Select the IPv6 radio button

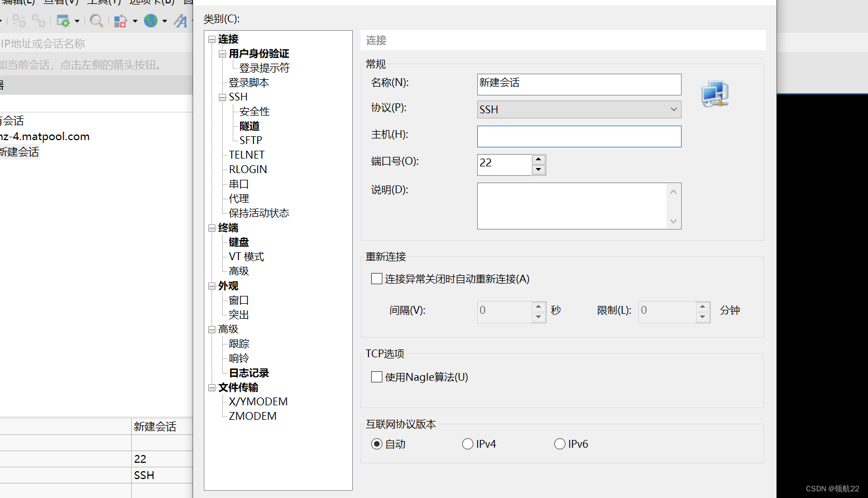tap(560, 444)
